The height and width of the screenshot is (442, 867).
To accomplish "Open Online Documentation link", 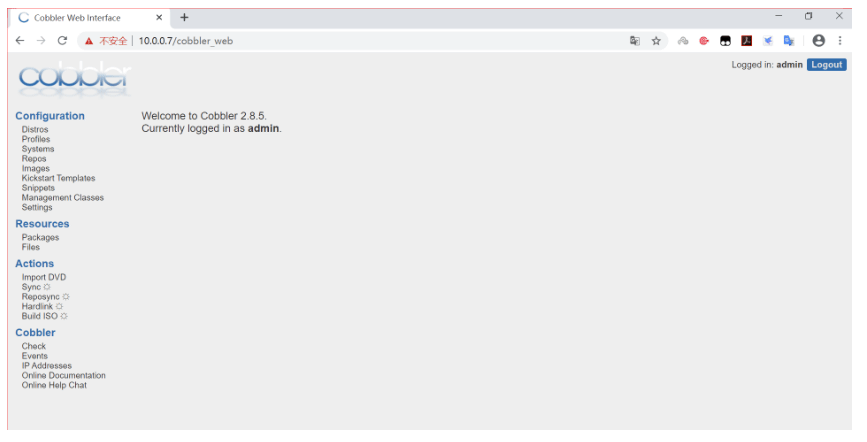I will 64,376.
